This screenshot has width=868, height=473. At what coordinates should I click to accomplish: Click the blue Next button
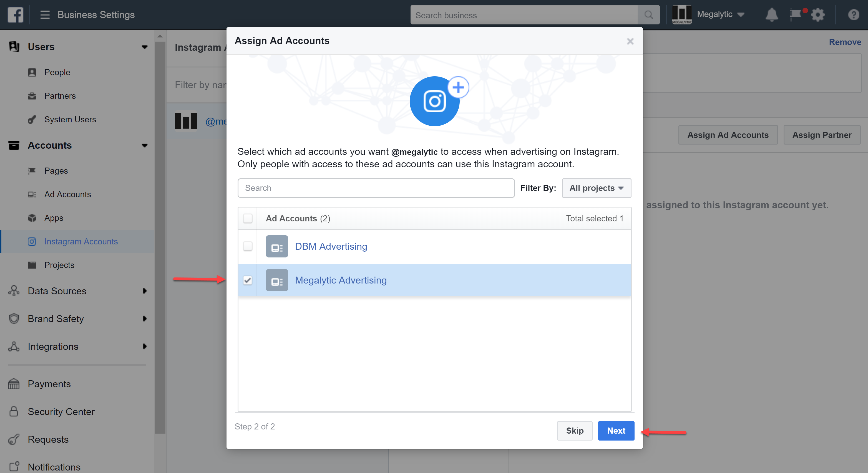[616, 431]
